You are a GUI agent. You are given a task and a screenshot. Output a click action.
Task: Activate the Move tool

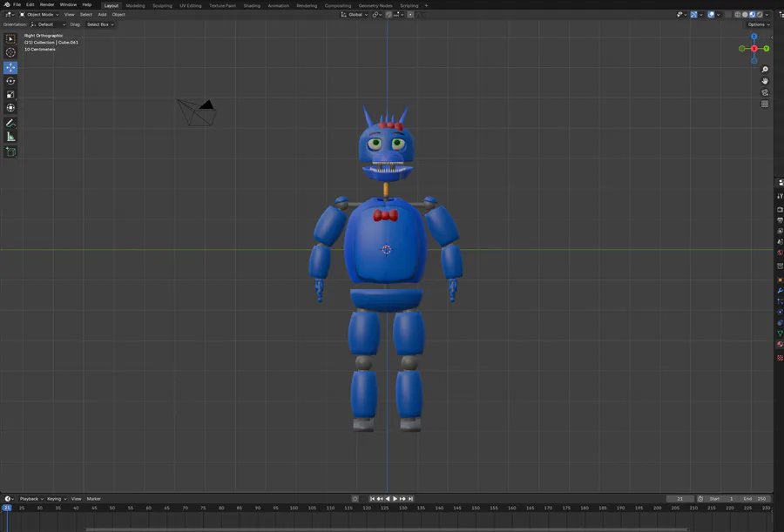coord(10,68)
